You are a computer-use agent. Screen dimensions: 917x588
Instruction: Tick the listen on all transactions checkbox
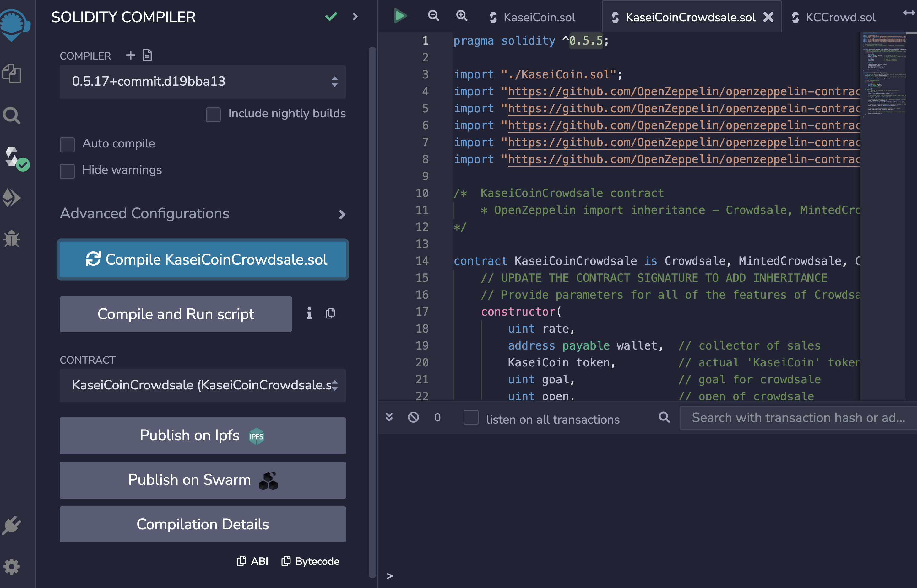tap(471, 417)
